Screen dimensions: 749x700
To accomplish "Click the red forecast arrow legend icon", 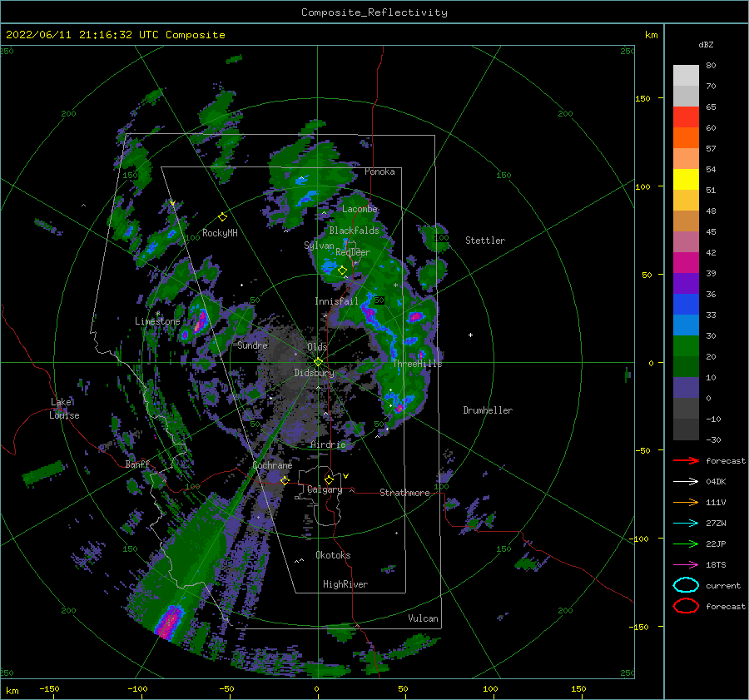I will [686, 460].
